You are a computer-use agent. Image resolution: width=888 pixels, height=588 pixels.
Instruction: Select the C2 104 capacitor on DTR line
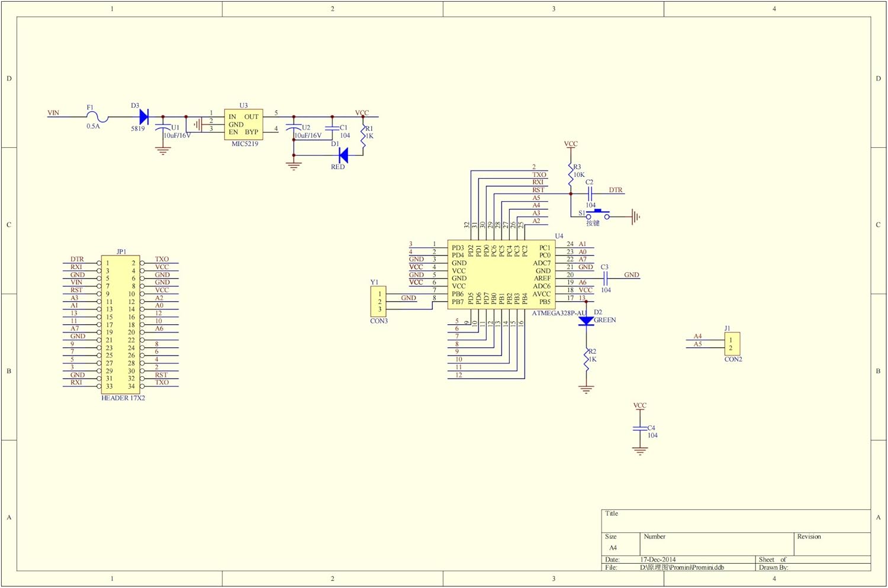pyautogui.click(x=590, y=193)
